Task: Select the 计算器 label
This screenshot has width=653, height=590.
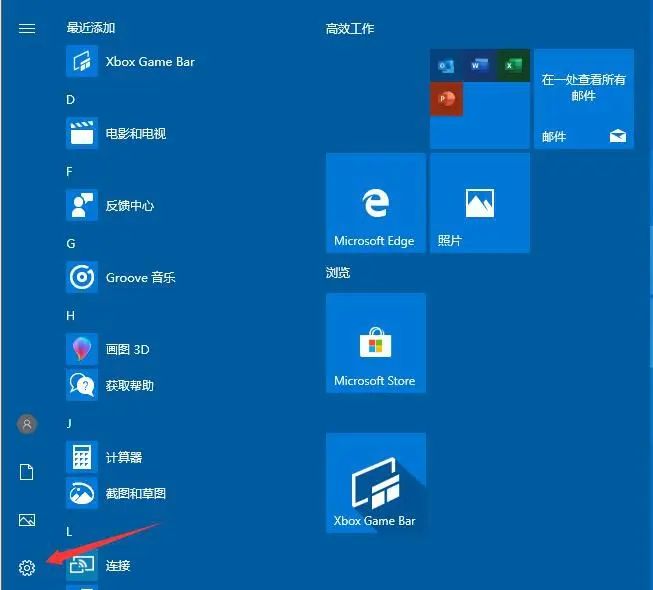Action: [x=124, y=457]
